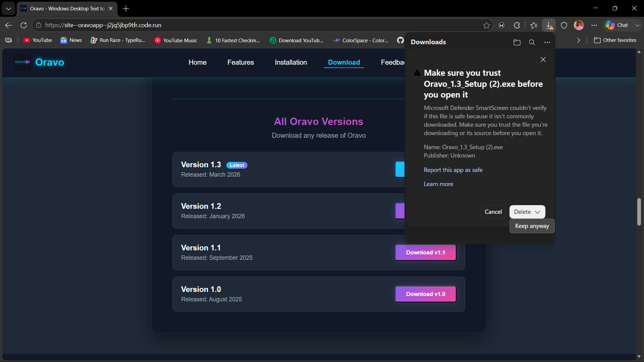
Task: Click the search downloads magnifier icon
Action: click(x=532, y=42)
